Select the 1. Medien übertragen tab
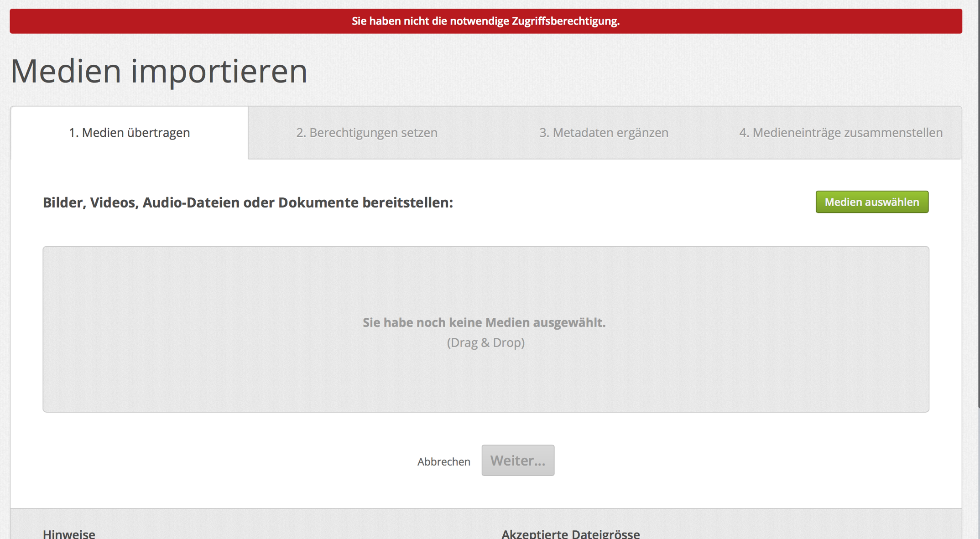Image resolution: width=980 pixels, height=539 pixels. pos(129,133)
